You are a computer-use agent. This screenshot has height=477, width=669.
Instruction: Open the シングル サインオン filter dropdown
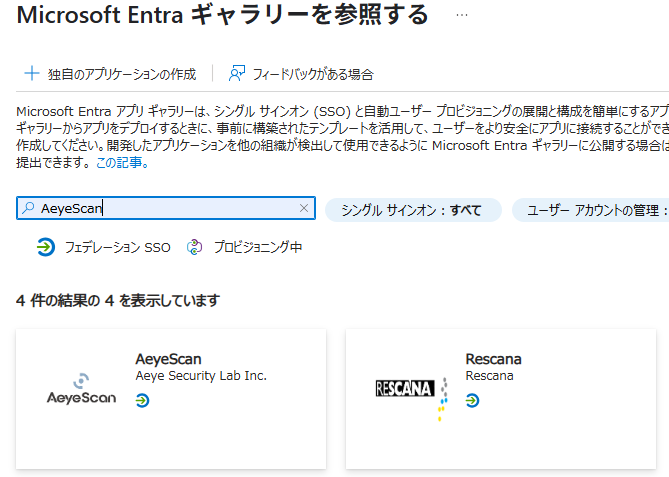412,210
